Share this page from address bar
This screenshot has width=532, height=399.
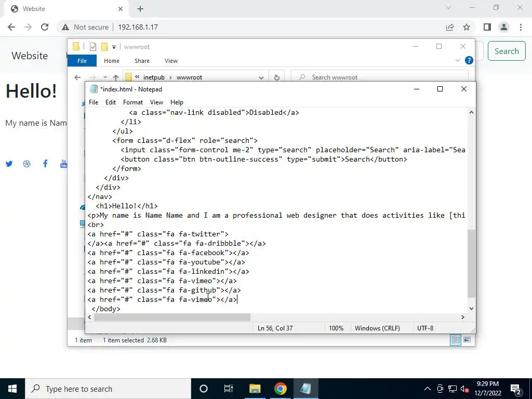pyautogui.click(x=450, y=27)
